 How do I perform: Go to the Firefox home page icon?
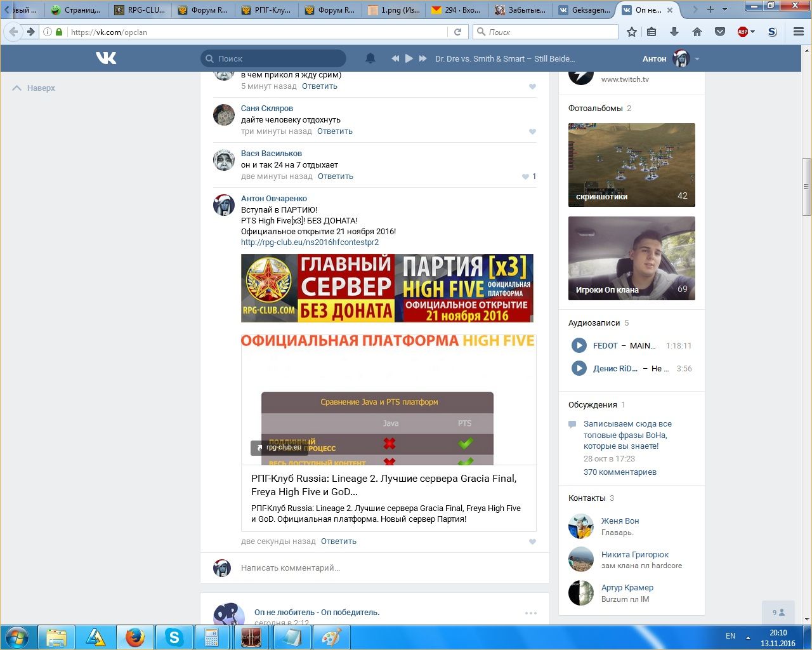697,32
